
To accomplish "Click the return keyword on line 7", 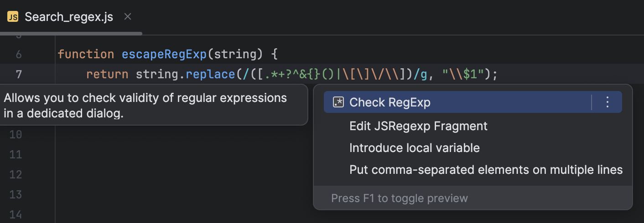I will pyautogui.click(x=107, y=74).
